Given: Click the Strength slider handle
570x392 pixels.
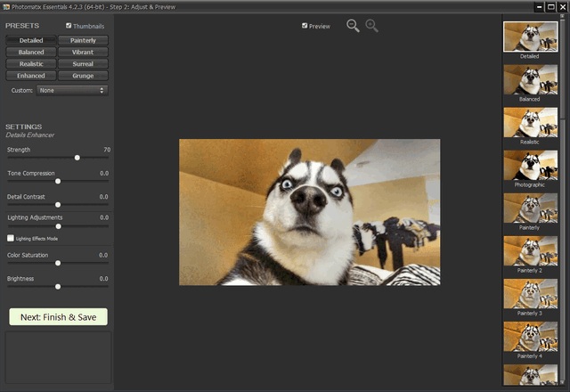Looking at the screenshot, I should (77, 158).
